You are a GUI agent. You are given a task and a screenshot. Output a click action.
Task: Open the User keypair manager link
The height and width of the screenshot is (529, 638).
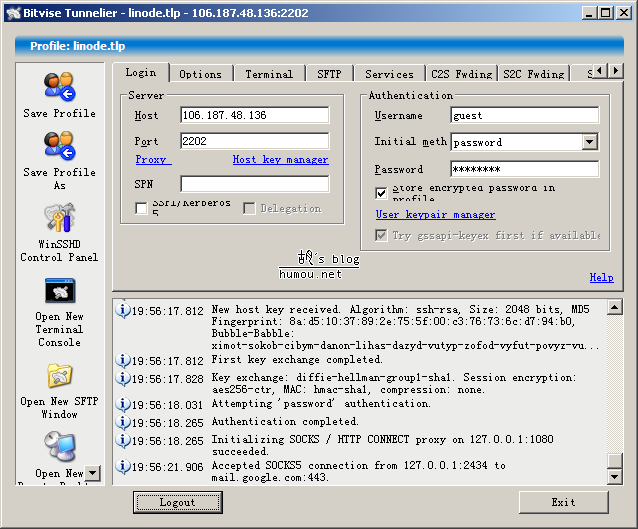point(435,214)
